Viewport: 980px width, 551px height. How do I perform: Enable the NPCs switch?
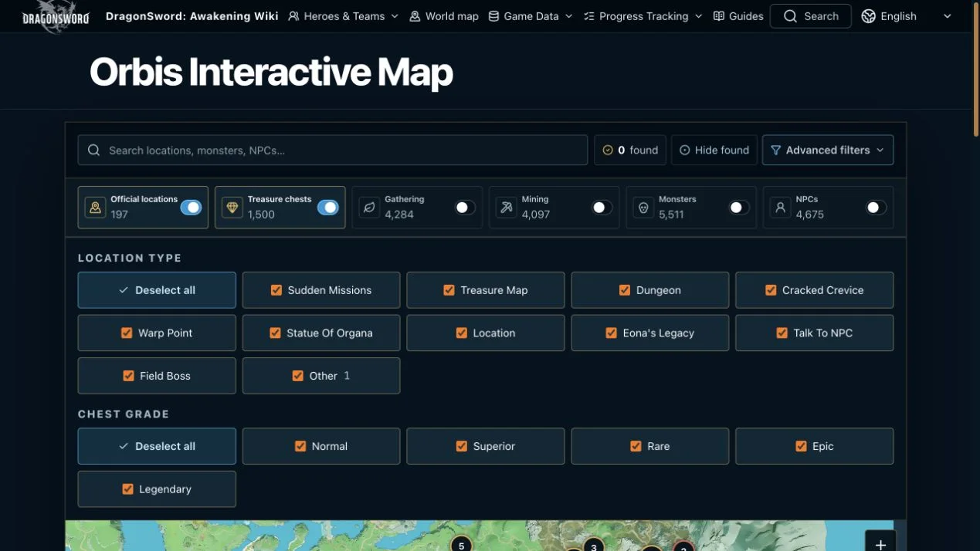point(876,208)
